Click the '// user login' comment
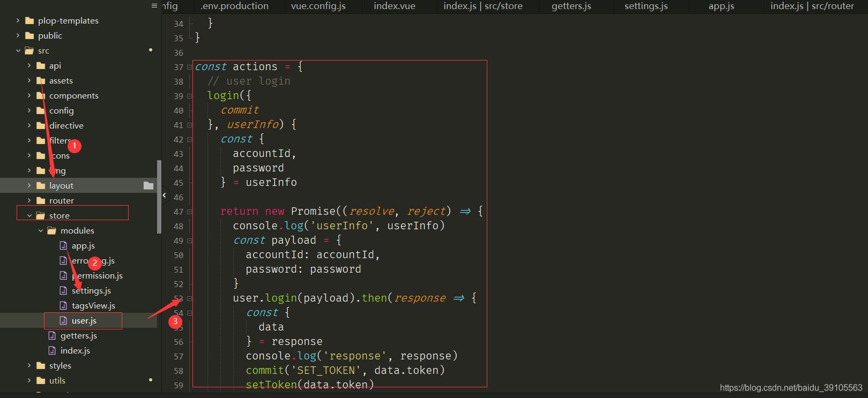This screenshot has height=398, width=868. point(249,81)
